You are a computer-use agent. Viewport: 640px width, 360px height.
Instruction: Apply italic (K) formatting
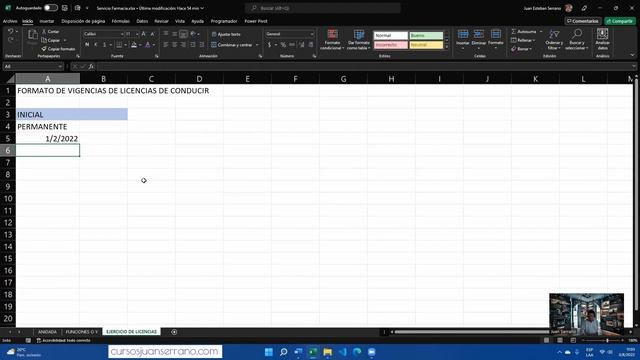pyautogui.click(x=96, y=44)
